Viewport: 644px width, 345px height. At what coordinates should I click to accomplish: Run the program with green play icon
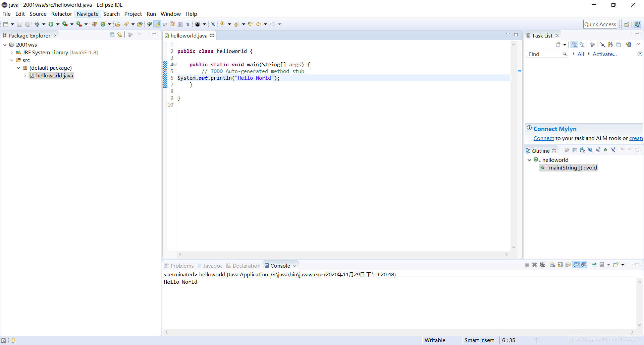[x=51, y=24]
